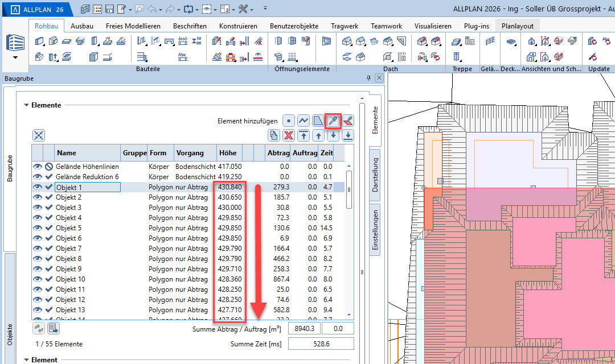Screen dimensions: 615x364
Task: Delete selected element with red X icon
Action: pos(289,135)
